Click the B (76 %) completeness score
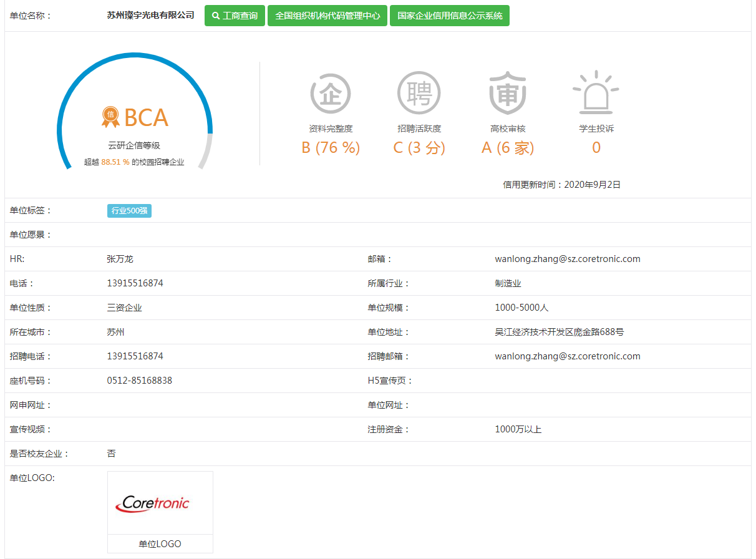 pyautogui.click(x=331, y=148)
